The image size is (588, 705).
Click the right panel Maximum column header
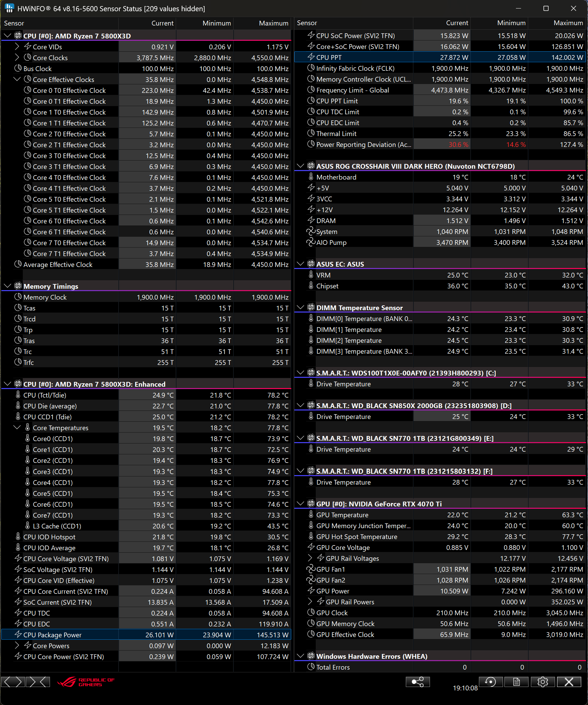point(557,23)
